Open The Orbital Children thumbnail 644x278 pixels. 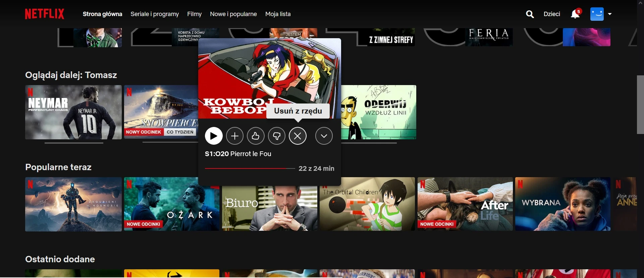(367, 204)
